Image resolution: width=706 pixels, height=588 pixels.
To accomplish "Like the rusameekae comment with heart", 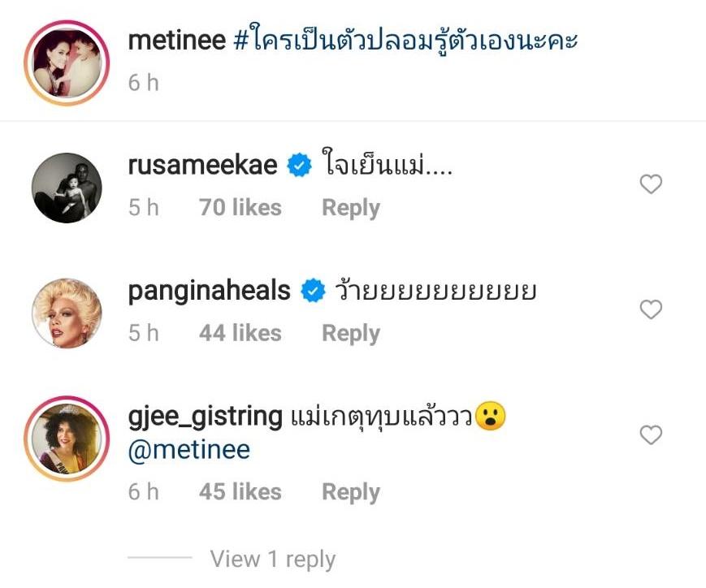I will pos(651,184).
